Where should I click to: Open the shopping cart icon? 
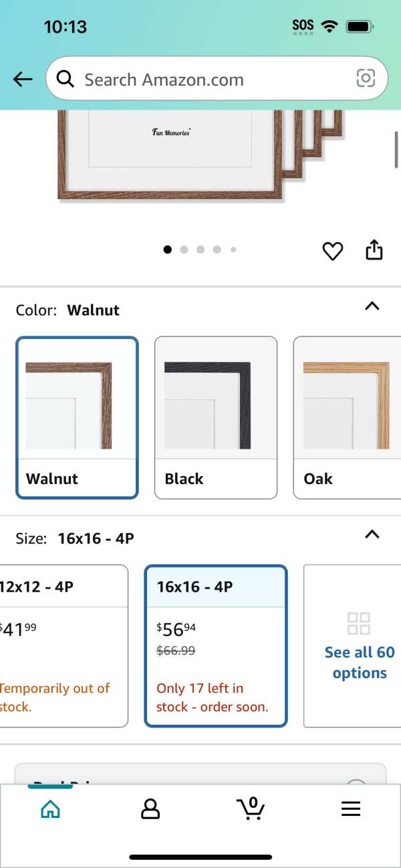[251, 808]
